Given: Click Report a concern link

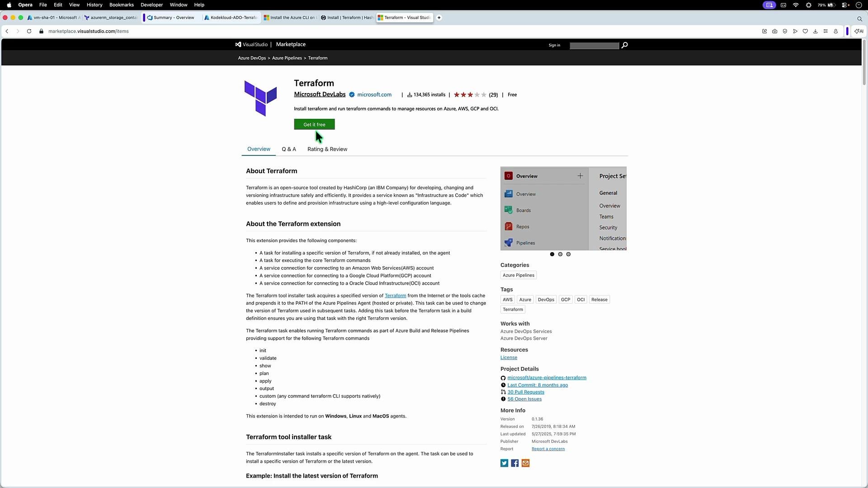Looking at the screenshot, I should tap(548, 449).
